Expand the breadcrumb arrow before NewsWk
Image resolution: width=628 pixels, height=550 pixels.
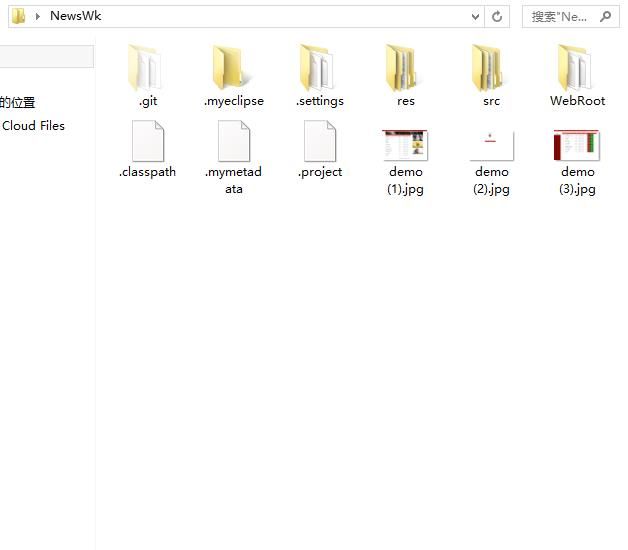38,16
